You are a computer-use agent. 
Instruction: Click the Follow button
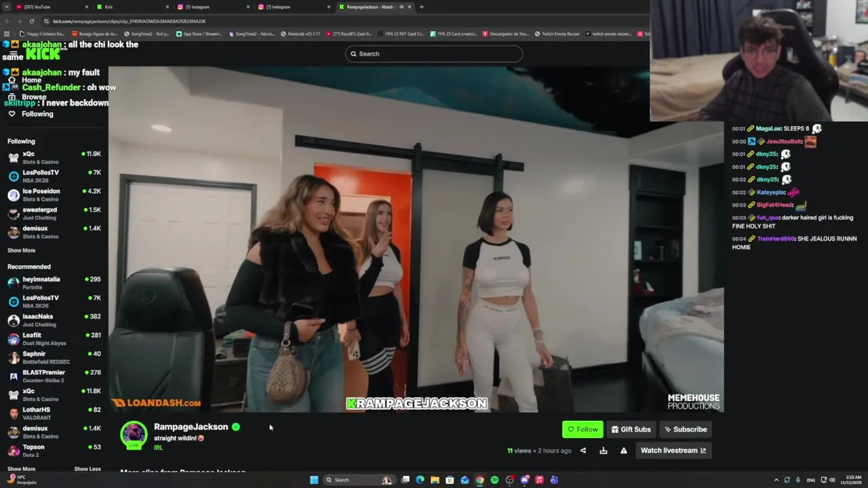click(x=583, y=429)
